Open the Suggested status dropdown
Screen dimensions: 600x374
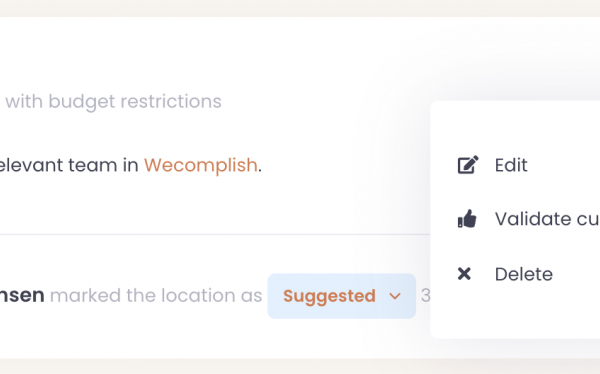342,296
